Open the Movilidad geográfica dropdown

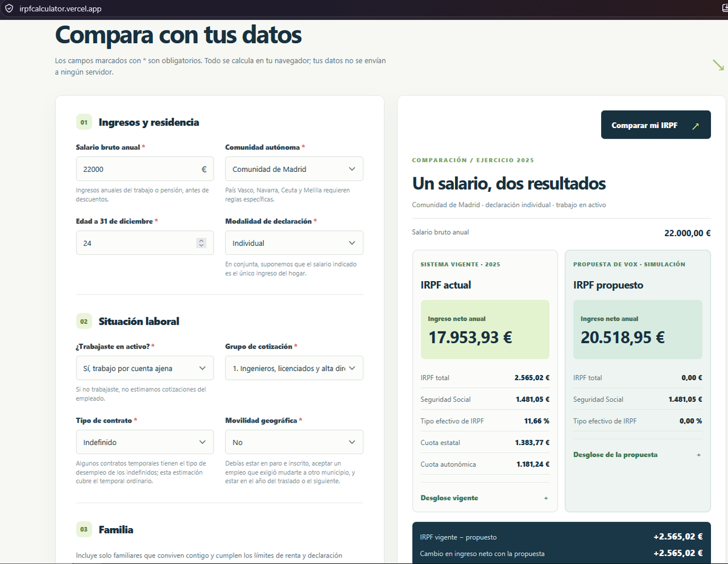tap(294, 442)
